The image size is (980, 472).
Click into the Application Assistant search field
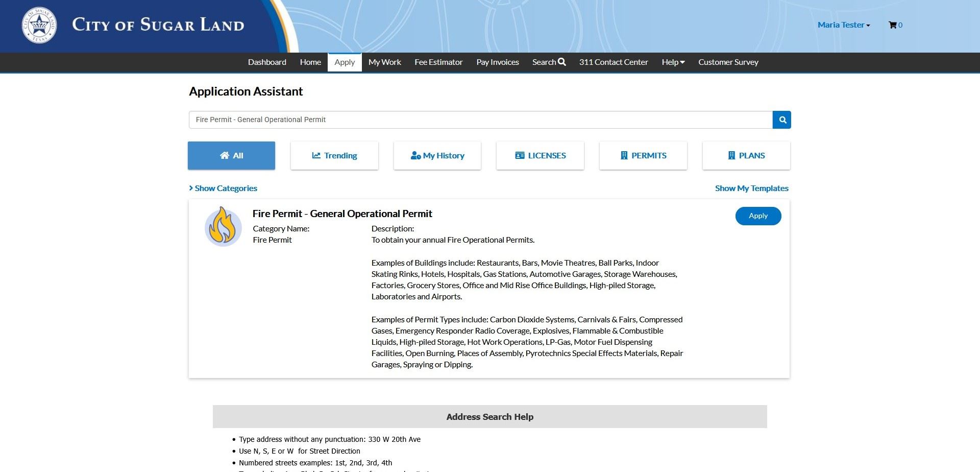pyautogui.click(x=480, y=120)
